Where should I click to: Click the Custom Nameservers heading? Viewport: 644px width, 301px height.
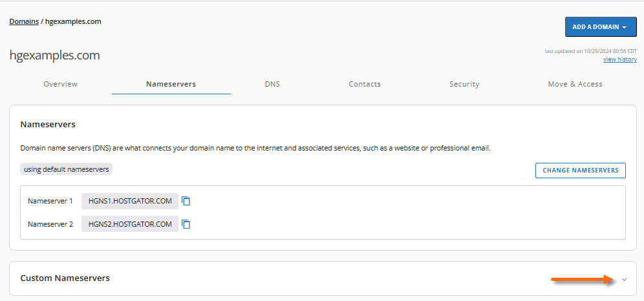click(65, 278)
